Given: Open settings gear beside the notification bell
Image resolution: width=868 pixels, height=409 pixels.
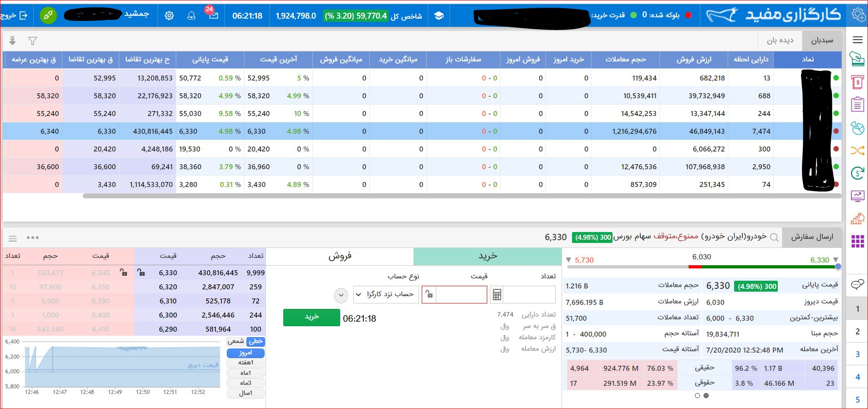Looking at the screenshot, I should tap(169, 15).
